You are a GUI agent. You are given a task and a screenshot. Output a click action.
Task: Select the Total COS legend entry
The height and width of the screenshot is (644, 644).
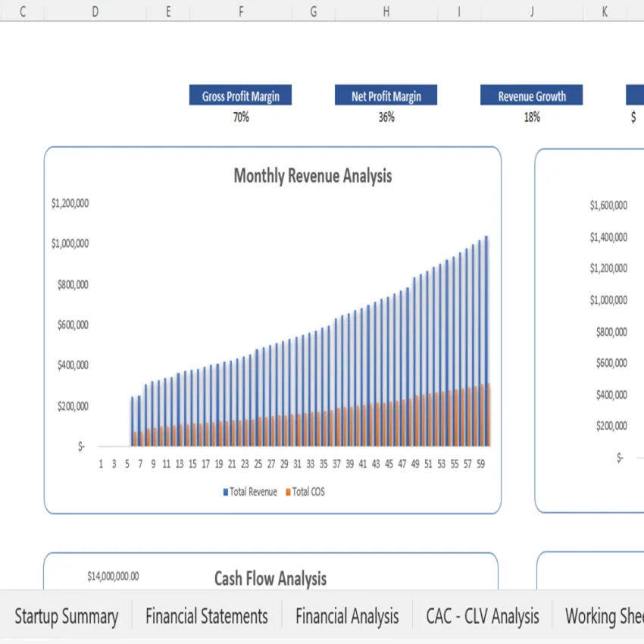point(307,491)
